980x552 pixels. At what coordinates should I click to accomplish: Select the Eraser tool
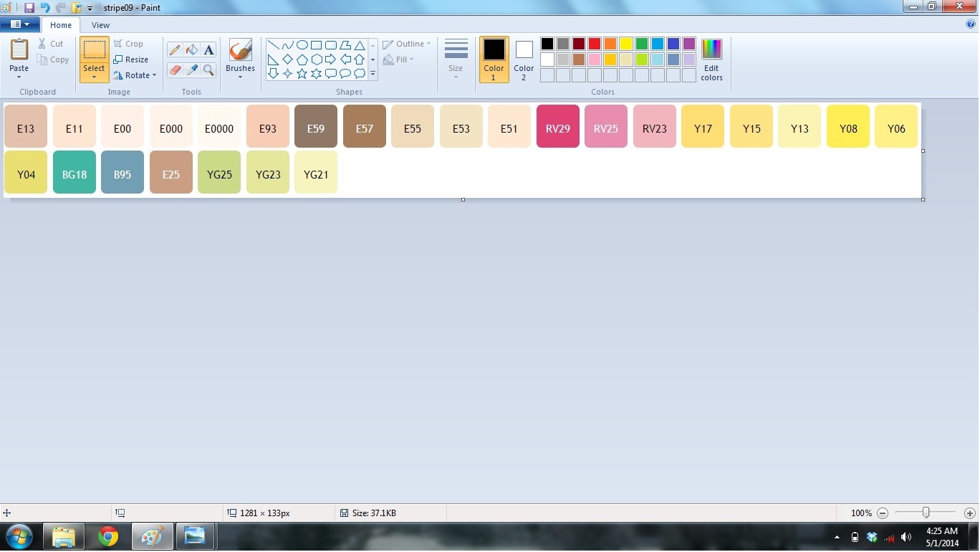tap(175, 70)
